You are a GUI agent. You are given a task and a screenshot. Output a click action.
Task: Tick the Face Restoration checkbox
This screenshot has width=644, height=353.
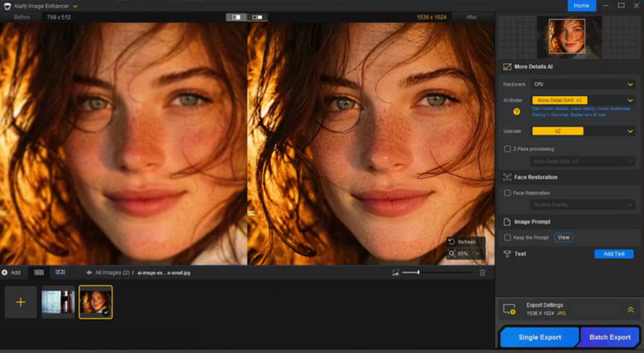[x=508, y=193]
